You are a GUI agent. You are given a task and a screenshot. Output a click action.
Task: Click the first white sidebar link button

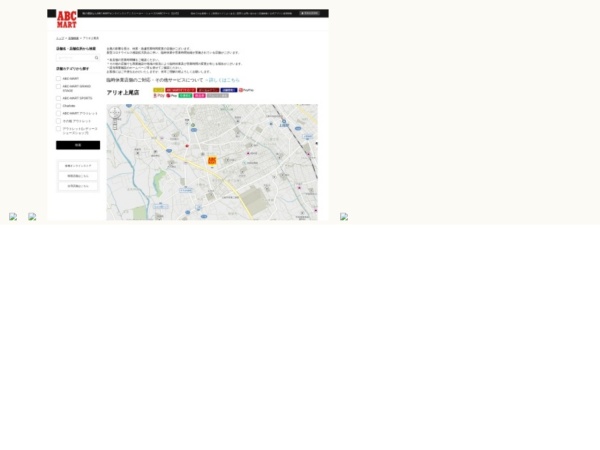pos(77,165)
